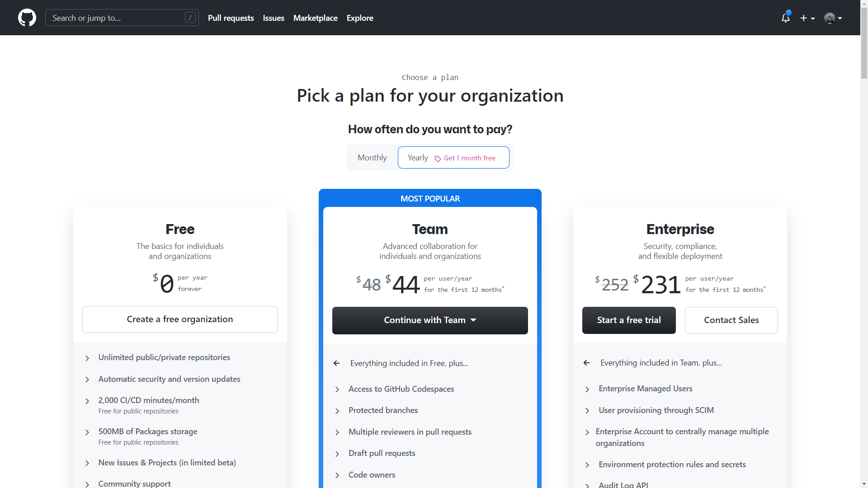Click the tag icon next to Get 1 month free
This screenshot has width=868, height=488.
pyautogui.click(x=437, y=158)
